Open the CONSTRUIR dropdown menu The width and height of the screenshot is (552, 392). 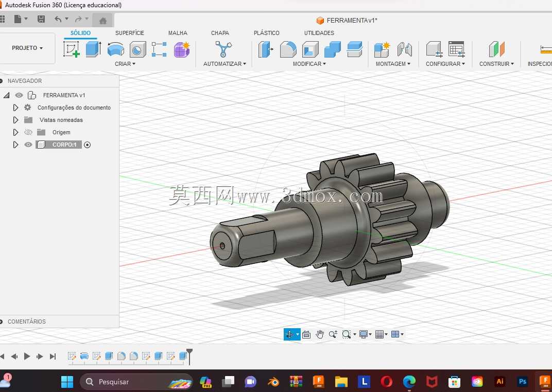[496, 64]
